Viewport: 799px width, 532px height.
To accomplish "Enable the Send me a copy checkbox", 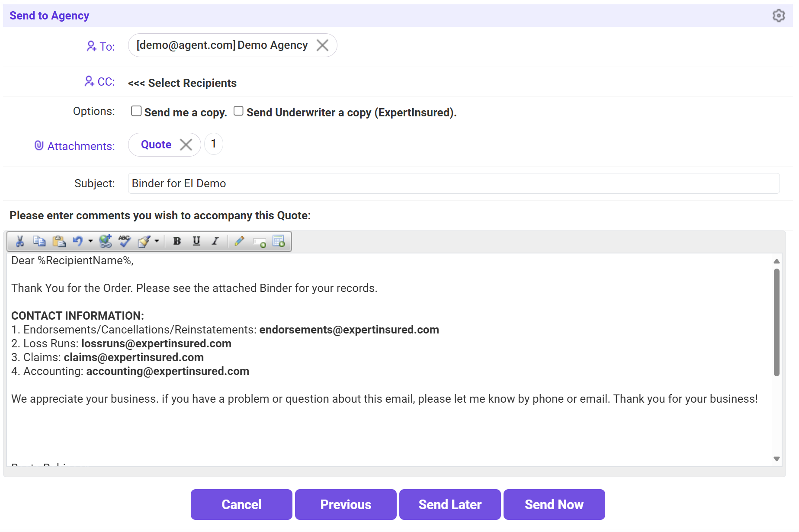I will pyautogui.click(x=136, y=111).
